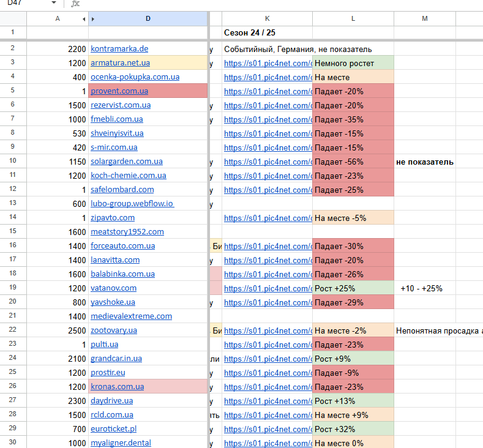
Task: Select the 'Немного ростет' cell
Action: (x=353, y=63)
